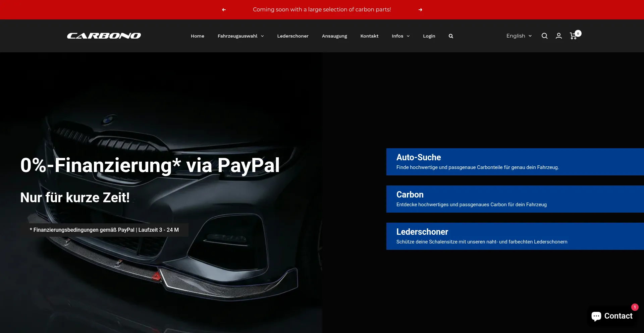
Task: Show previous announcement with left arrow
Action: (x=224, y=10)
